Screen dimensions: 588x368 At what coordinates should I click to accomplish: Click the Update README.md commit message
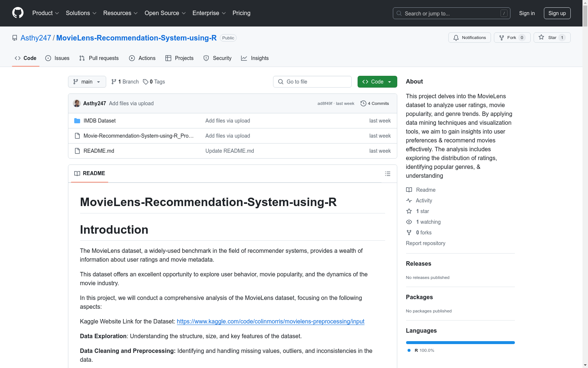(x=230, y=151)
